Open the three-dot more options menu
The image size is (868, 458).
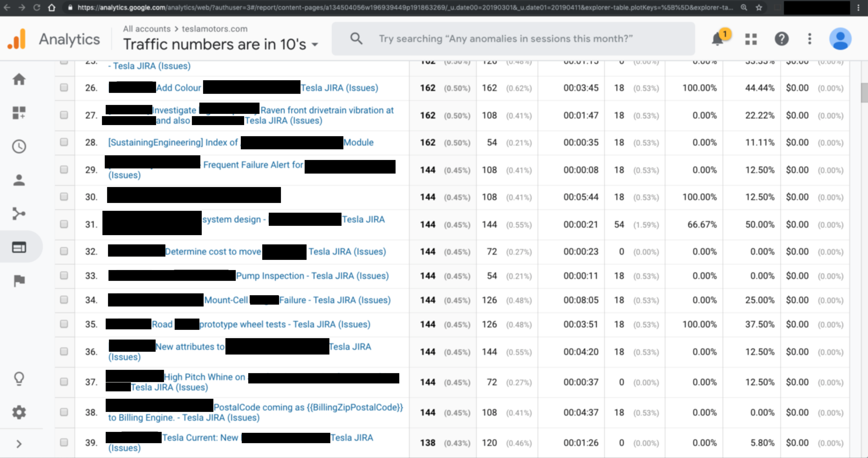(810, 39)
